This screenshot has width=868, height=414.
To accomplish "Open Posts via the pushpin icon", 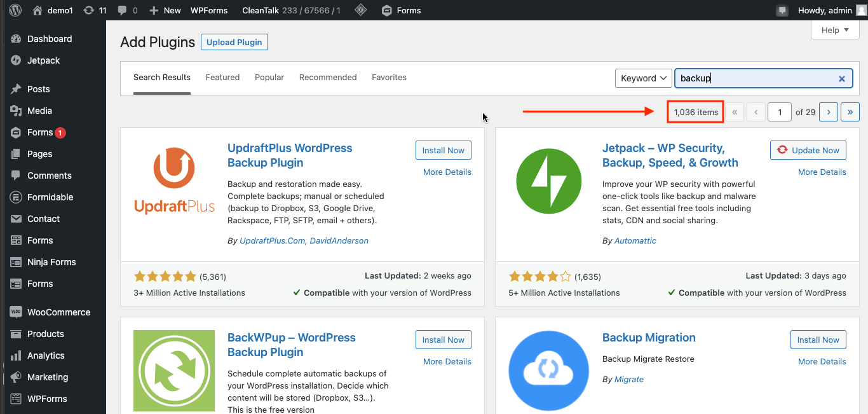I will (x=17, y=89).
